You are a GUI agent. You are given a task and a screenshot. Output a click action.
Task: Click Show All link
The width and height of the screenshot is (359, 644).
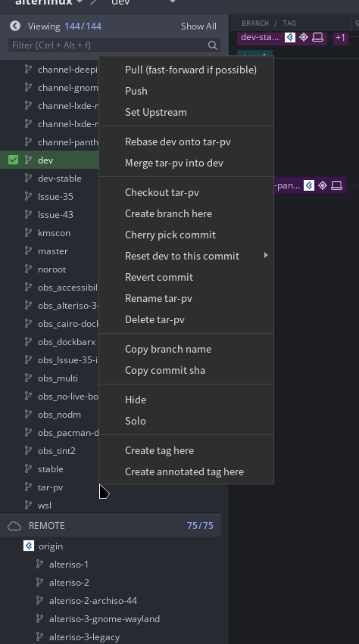click(198, 26)
